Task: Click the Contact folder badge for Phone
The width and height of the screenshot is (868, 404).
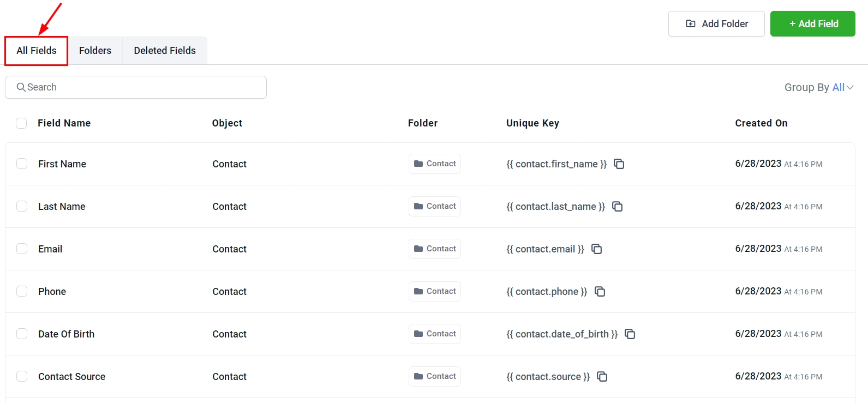Action: [434, 292]
